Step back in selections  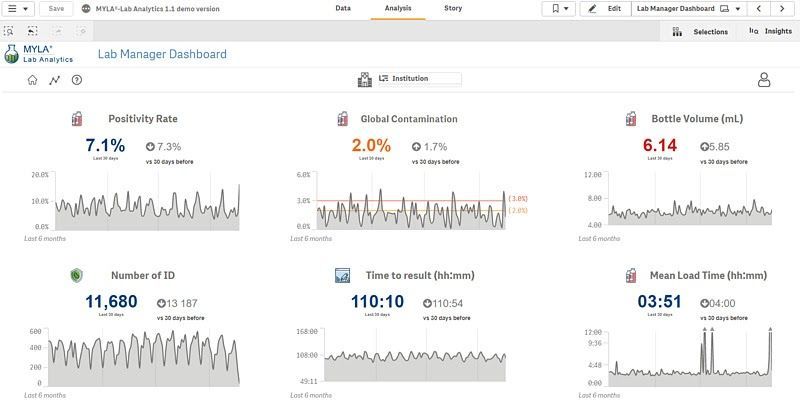coord(32,31)
